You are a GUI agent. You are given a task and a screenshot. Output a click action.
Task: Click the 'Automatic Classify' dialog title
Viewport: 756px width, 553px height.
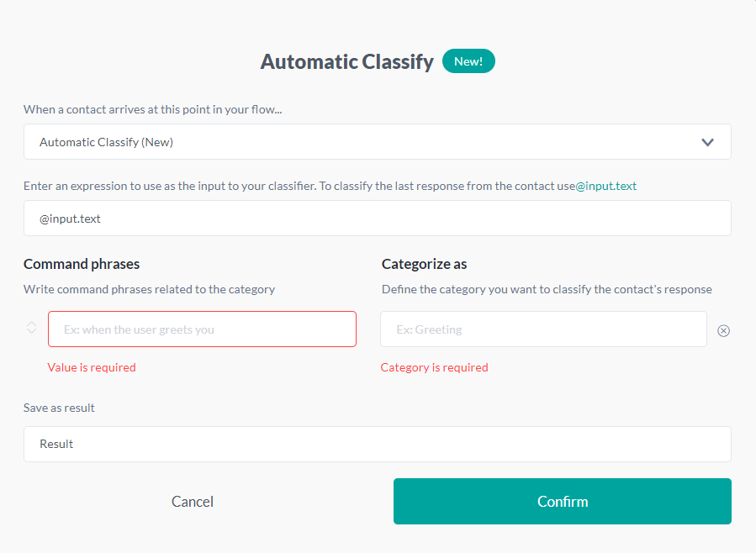(346, 61)
